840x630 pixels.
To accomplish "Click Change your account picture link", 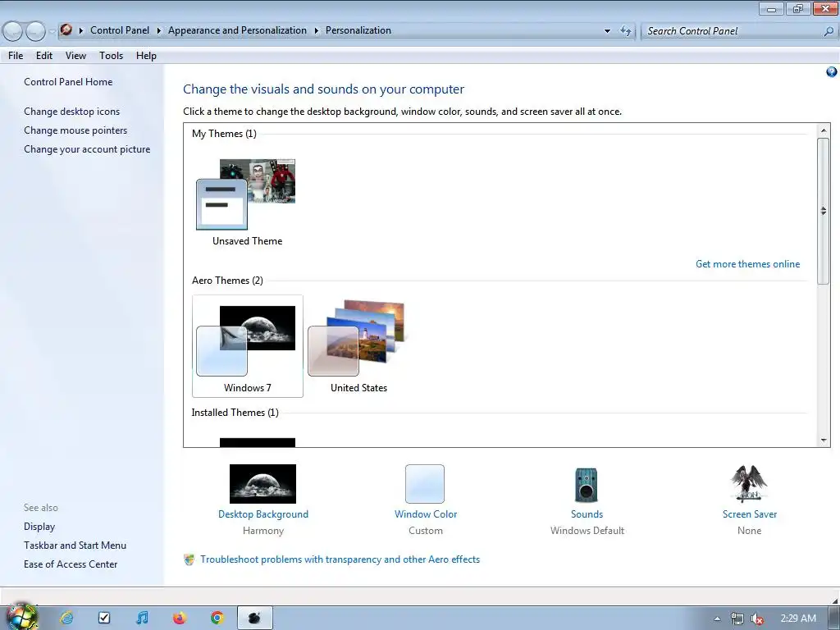I will tap(87, 149).
